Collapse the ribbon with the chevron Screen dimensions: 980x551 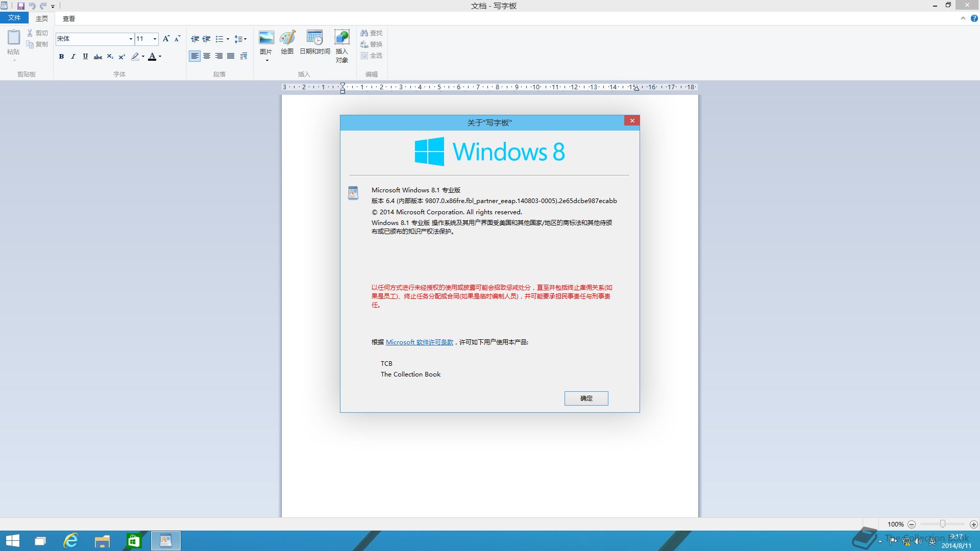pos(963,18)
